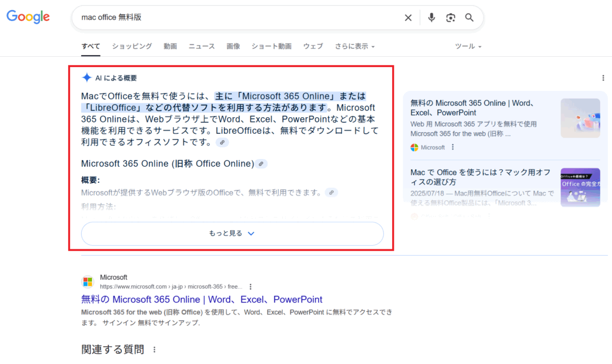
Task: Open link icon beside Microsoft 365 Online heading
Action: (261, 164)
